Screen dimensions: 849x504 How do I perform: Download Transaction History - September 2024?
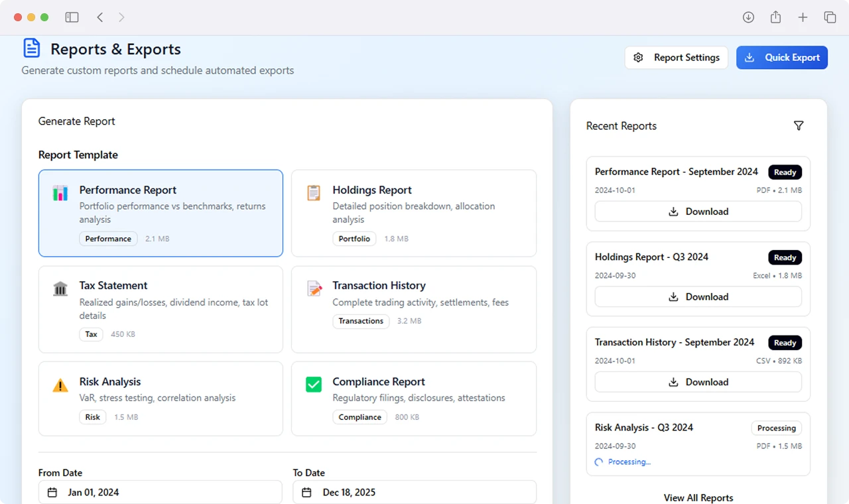tap(698, 382)
